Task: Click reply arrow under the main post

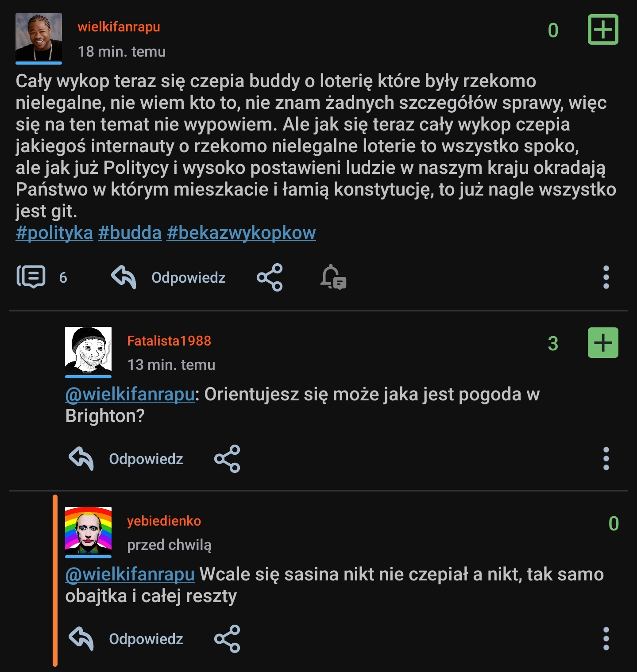Action: coord(124,277)
